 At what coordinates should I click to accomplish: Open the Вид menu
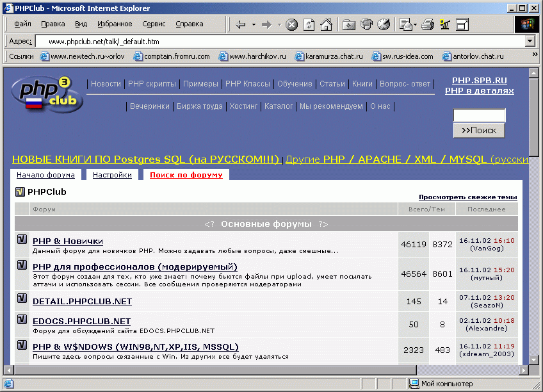coord(81,24)
